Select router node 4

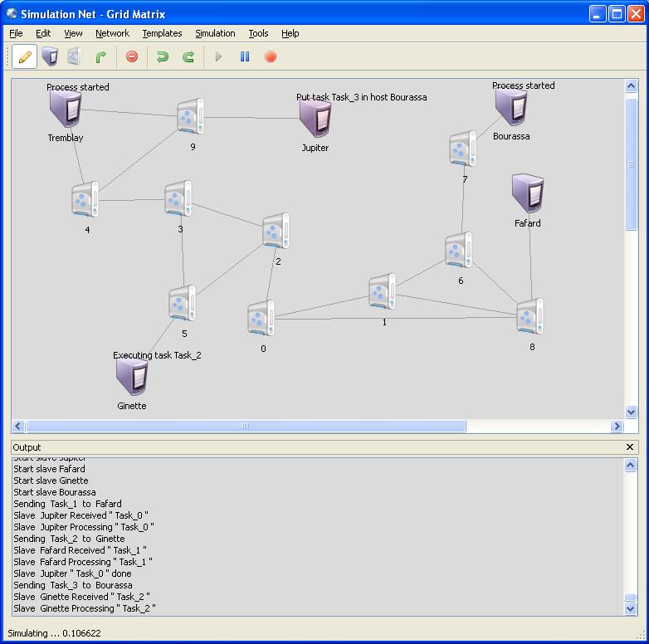tap(85, 199)
